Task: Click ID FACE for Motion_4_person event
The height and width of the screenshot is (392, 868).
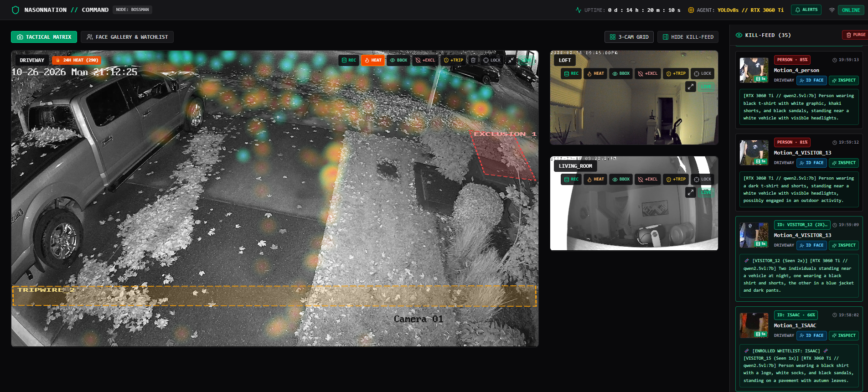Action: click(x=811, y=80)
